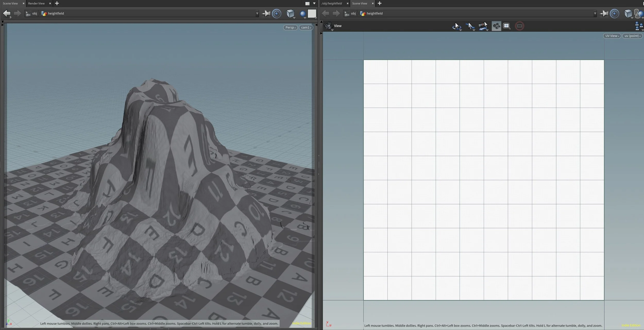Click pin icon in left pane path bar
Image resolution: width=644 pixels, height=330 pixels.
(x=266, y=13)
